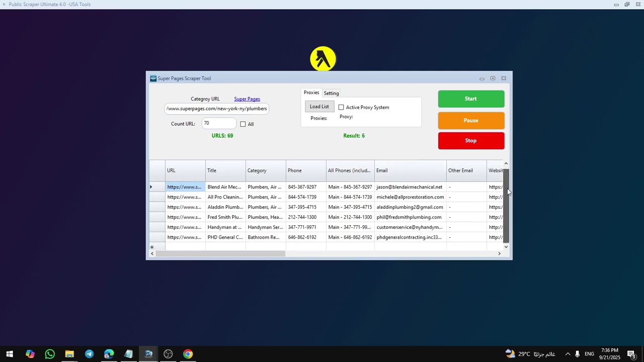This screenshot has height=362, width=644.
Task: Open File Explorer from the taskbar
Action: pos(69,354)
